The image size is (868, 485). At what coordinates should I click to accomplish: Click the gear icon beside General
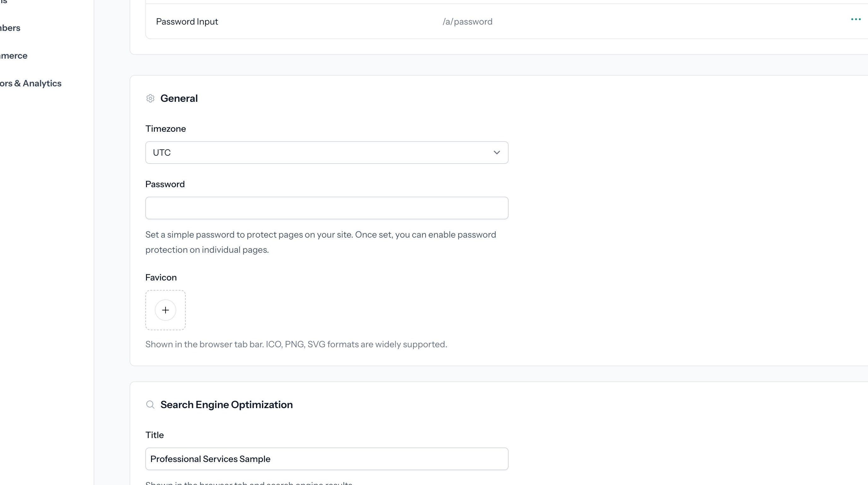[150, 98]
